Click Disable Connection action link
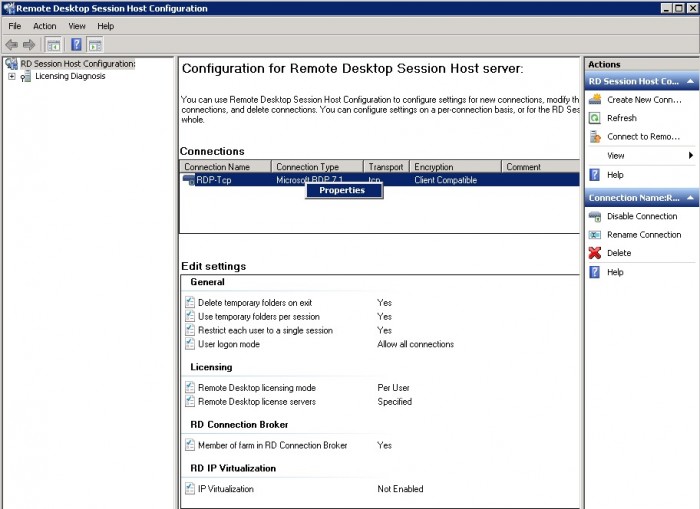 642,216
